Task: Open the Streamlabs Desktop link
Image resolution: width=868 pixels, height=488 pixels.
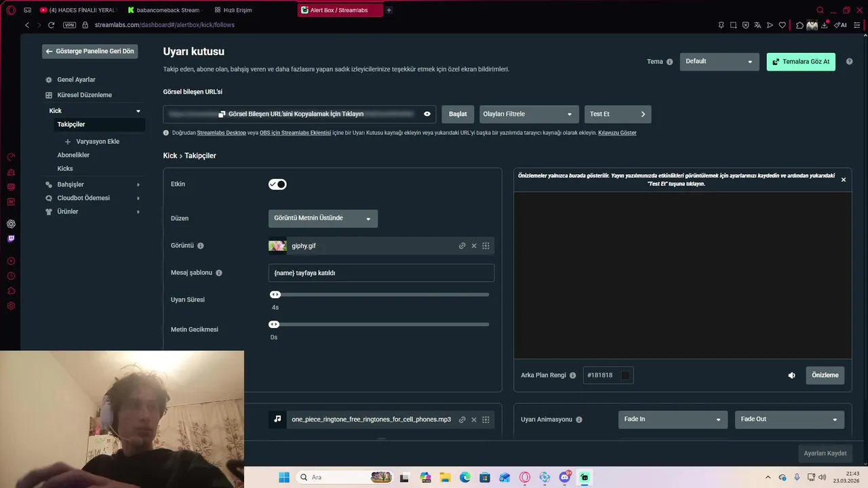Action: pyautogui.click(x=222, y=133)
